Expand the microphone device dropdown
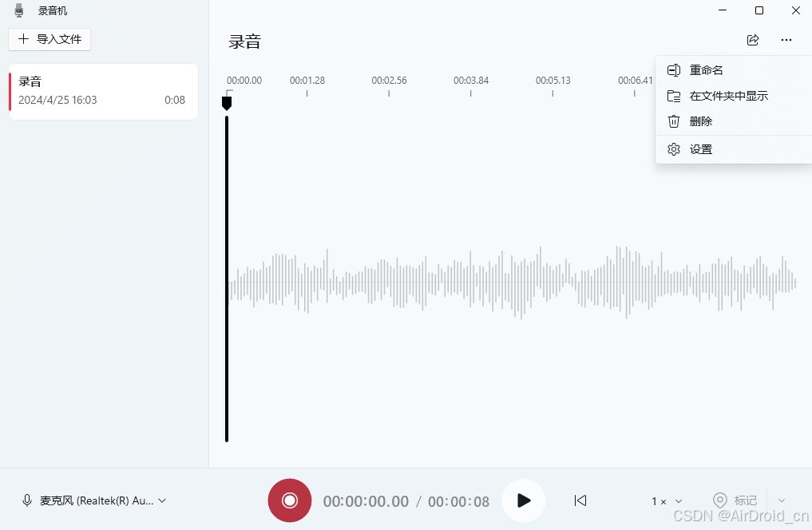 click(162, 500)
